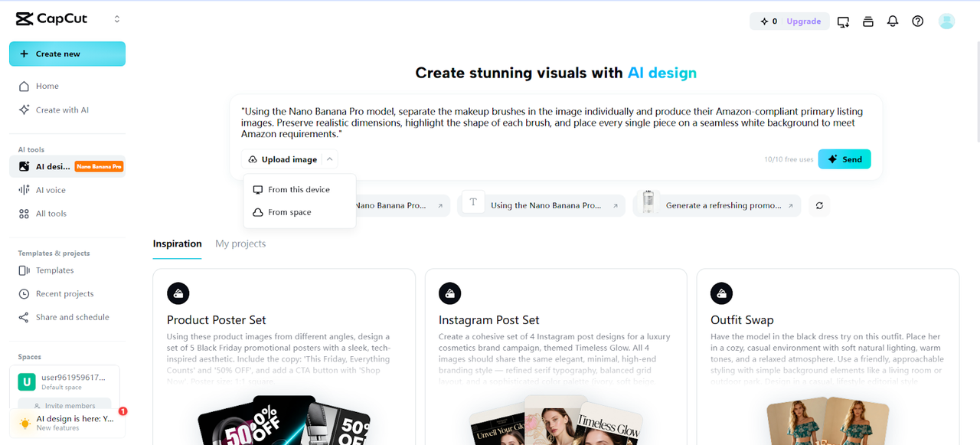Open AI voice tool in sidebar
Viewport: 980px width, 445px height.
click(x=51, y=190)
